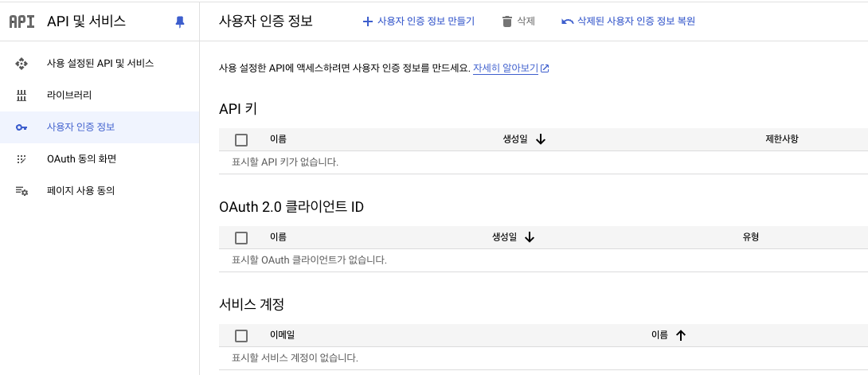Screen dimensions: 868x375
Task: Select all checkbox in API 키 table
Action: pos(241,140)
